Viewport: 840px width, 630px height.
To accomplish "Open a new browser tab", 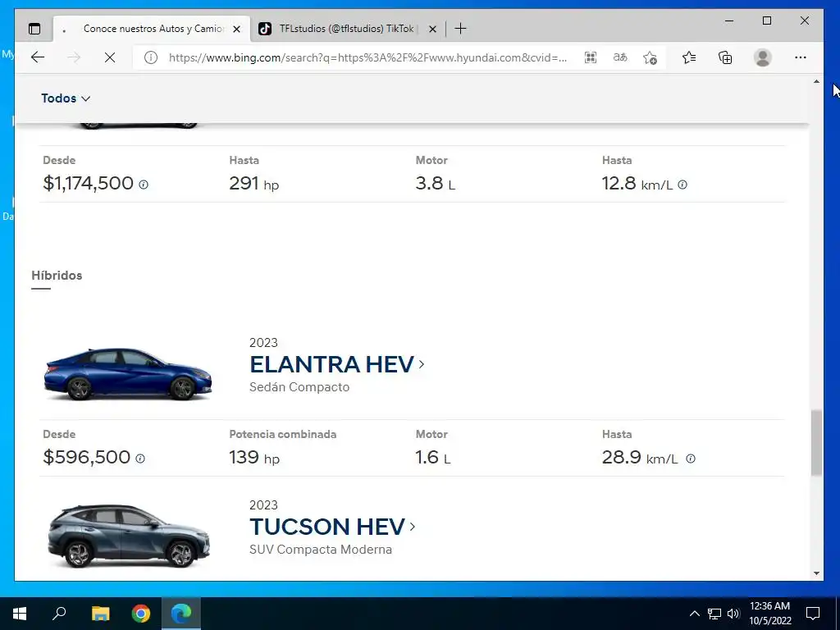I will [x=460, y=29].
